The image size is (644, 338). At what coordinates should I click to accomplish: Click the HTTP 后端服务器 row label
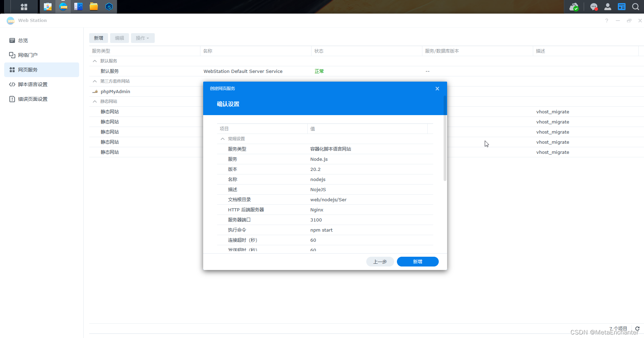246,210
